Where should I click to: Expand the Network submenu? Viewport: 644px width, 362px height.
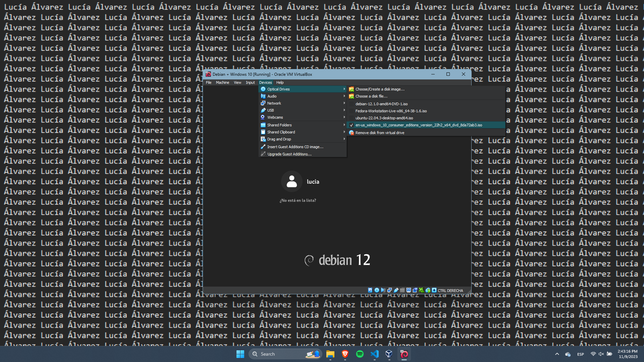pos(274,103)
